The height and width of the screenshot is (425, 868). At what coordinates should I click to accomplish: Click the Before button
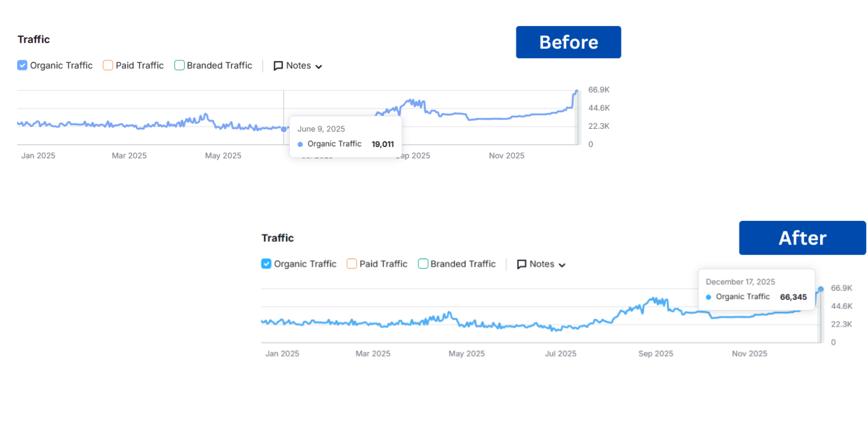(568, 42)
